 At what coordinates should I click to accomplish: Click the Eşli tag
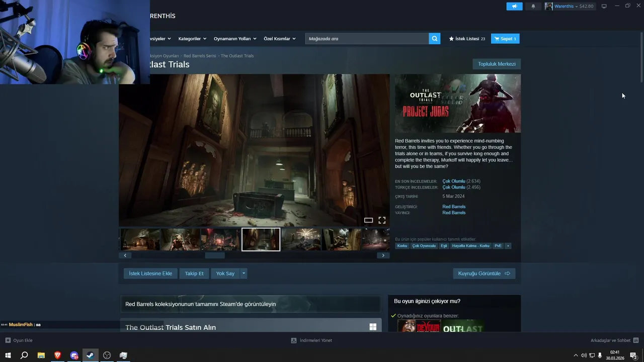click(x=444, y=246)
